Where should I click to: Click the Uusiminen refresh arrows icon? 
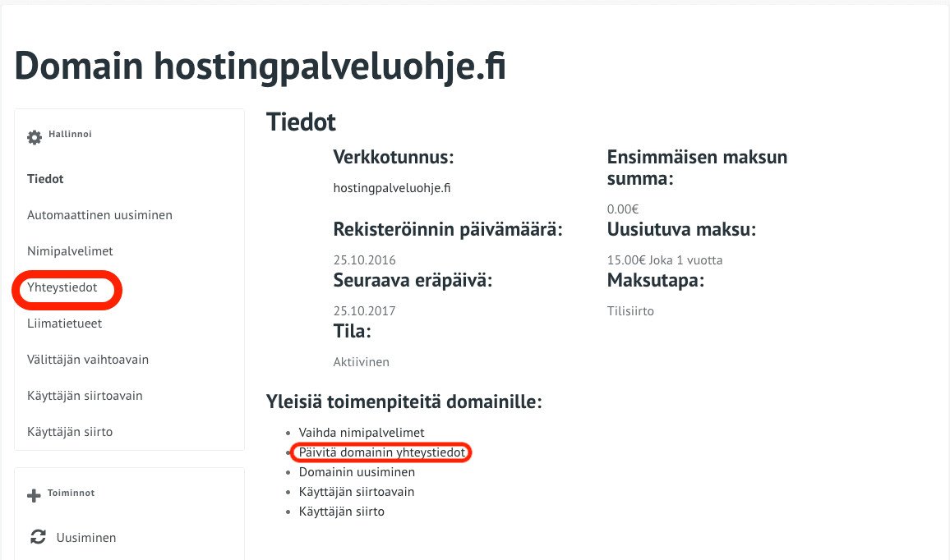click(x=38, y=538)
